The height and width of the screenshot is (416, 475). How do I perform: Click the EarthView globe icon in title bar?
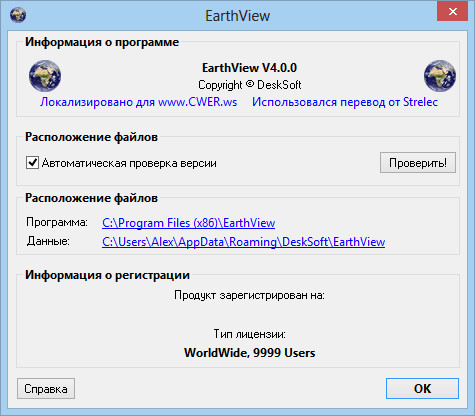tap(18, 15)
